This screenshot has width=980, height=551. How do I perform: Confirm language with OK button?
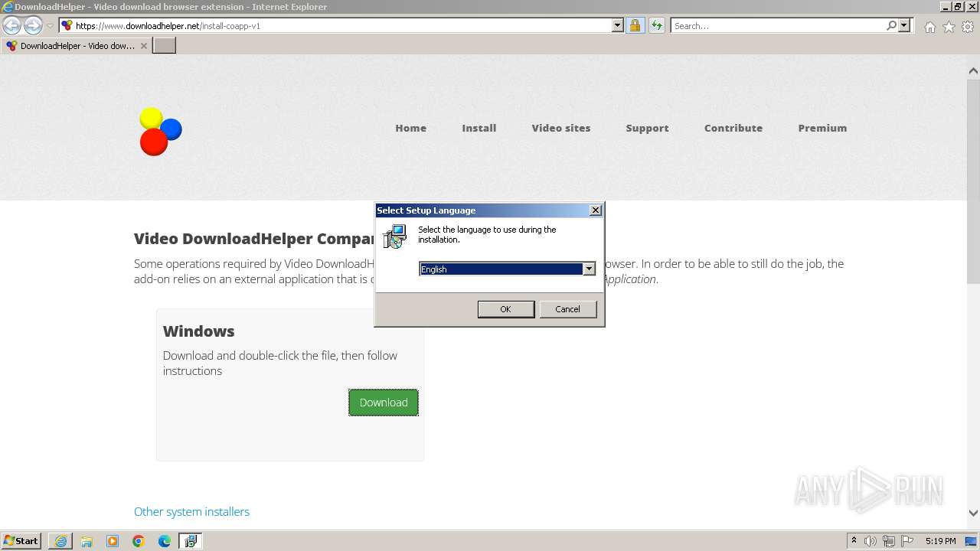(506, 309)
